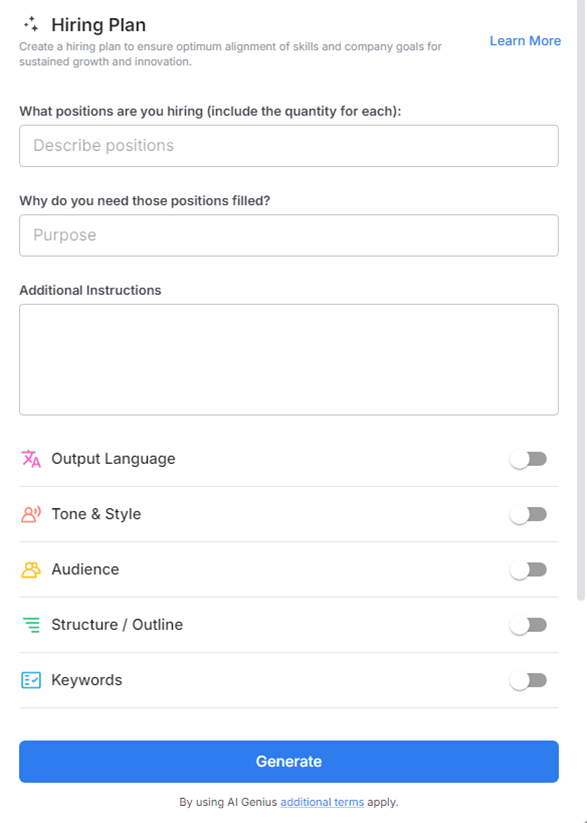
Task: Select the checklist icon next to Keywords
Action: click(30, 679)
